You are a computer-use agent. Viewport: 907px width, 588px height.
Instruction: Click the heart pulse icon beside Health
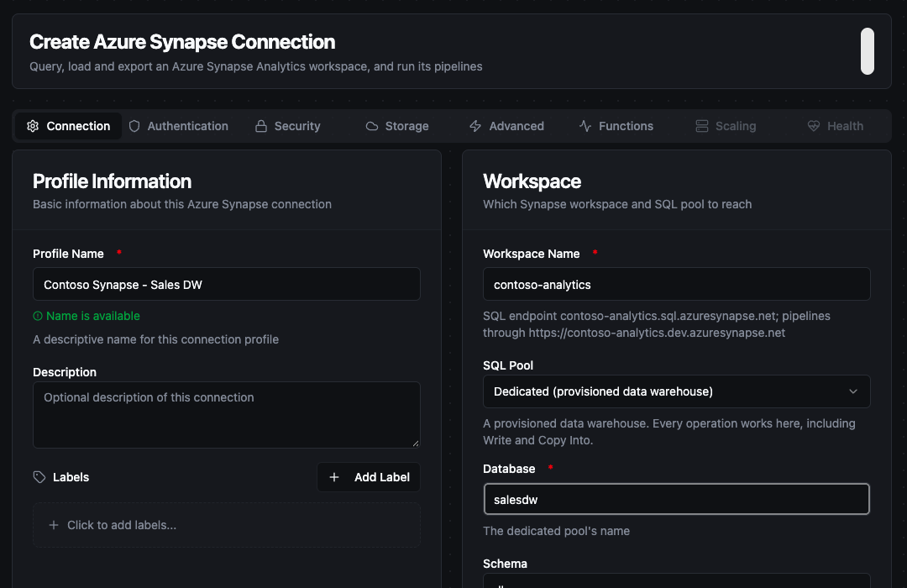tap(814, 126)
